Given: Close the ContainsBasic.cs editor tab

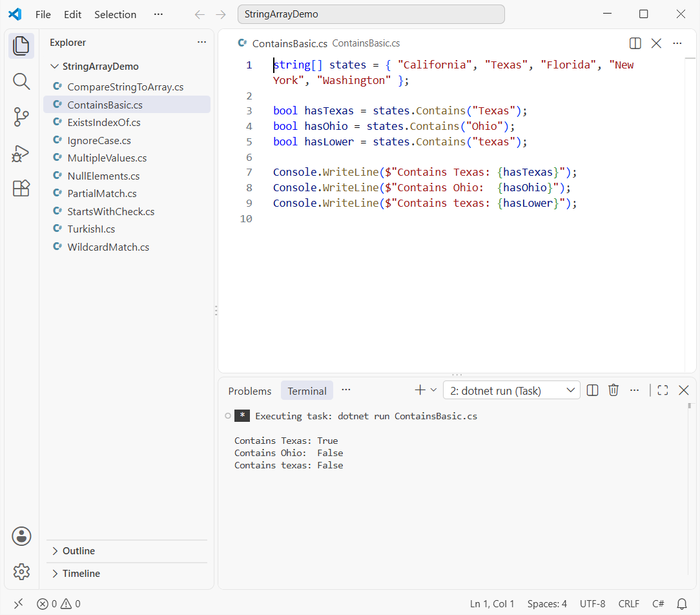Looking at the screenshot, I should point(656,43).
